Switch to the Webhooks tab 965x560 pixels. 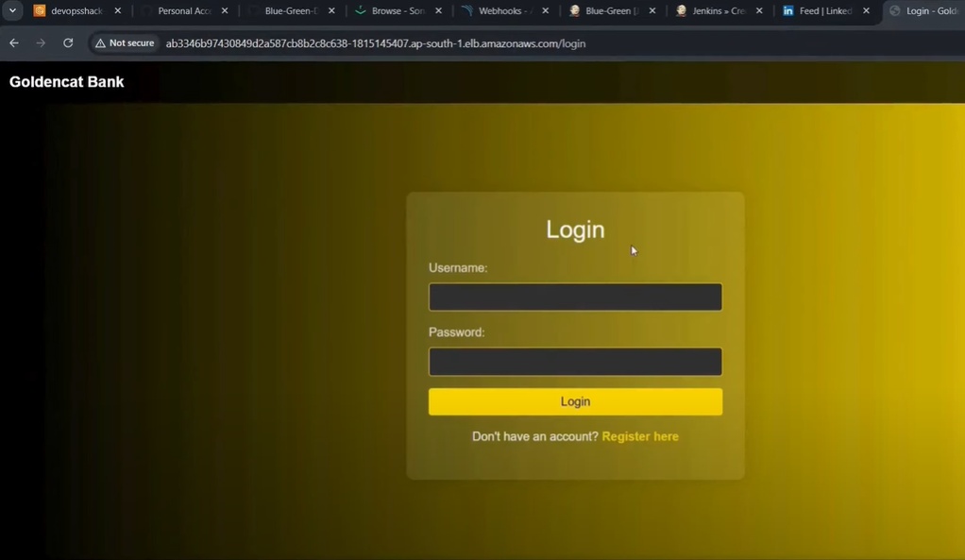click(x=502, y=11)
